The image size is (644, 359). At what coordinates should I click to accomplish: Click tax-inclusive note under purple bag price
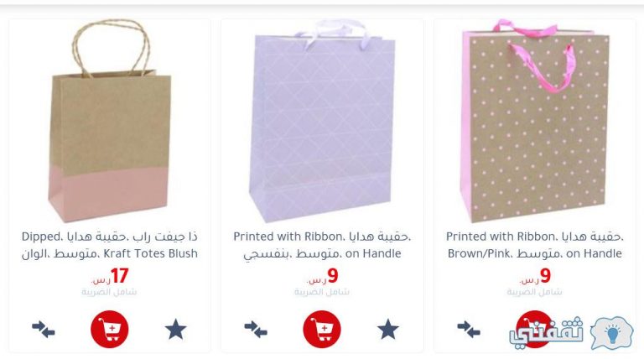tap(322, 292)
